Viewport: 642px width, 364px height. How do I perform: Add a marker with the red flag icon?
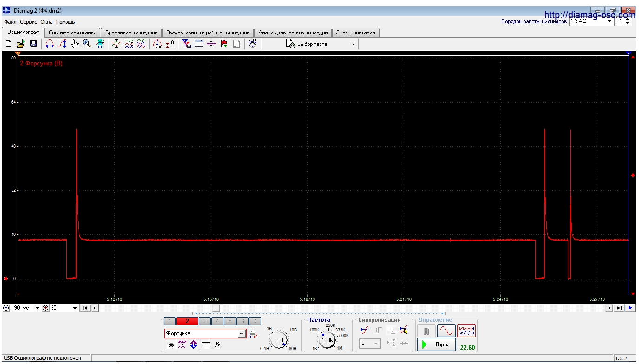point(224,44)
